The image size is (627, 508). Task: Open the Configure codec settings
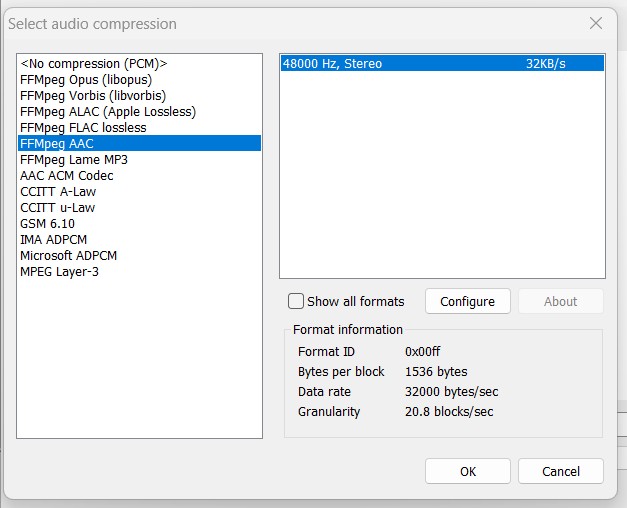[x=467, y=301]
